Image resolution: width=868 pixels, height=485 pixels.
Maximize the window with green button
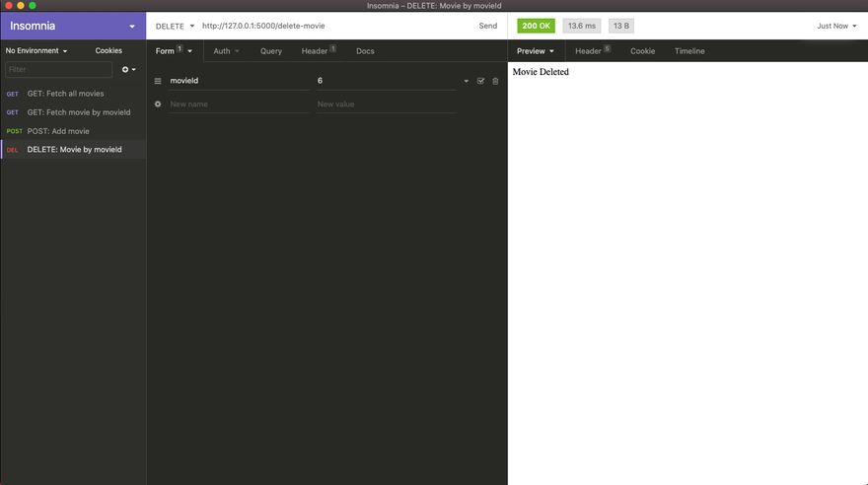[x=33, y=6]
